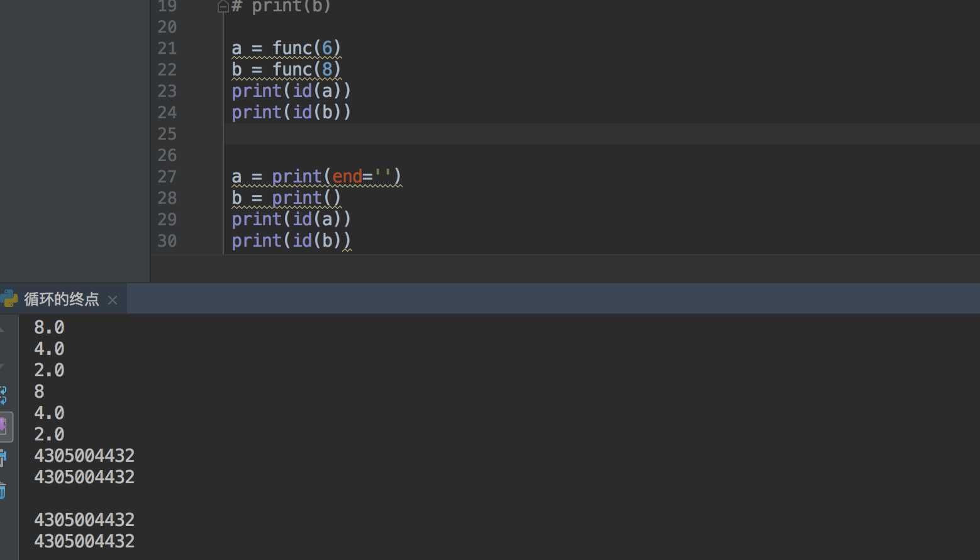Click line number 21 in gutter

167,48
